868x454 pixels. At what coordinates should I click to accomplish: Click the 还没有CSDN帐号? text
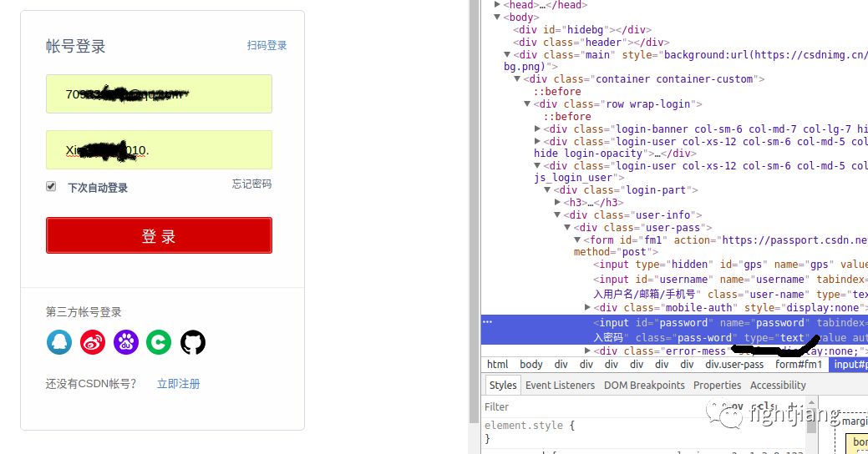[91, 384]
